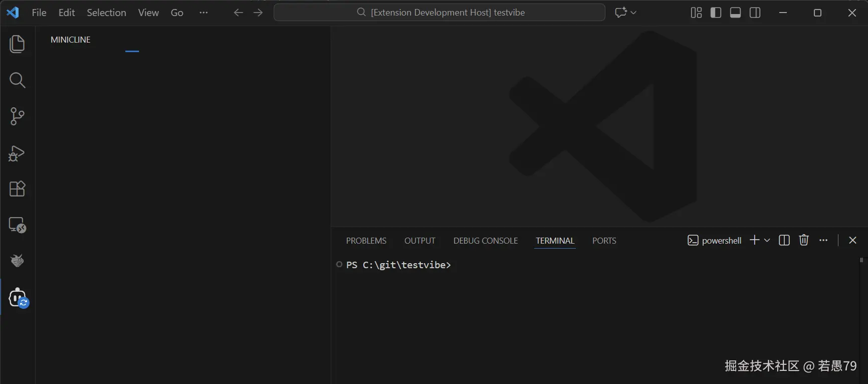Kill terminal with the trash icon

(x=804, y=240)
